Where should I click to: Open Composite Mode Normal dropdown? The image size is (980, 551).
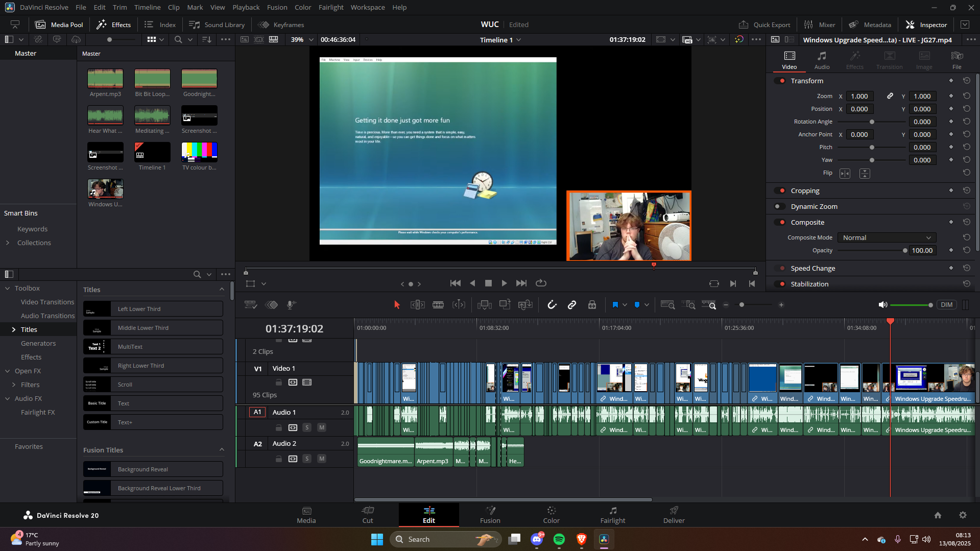pos(887,237)
